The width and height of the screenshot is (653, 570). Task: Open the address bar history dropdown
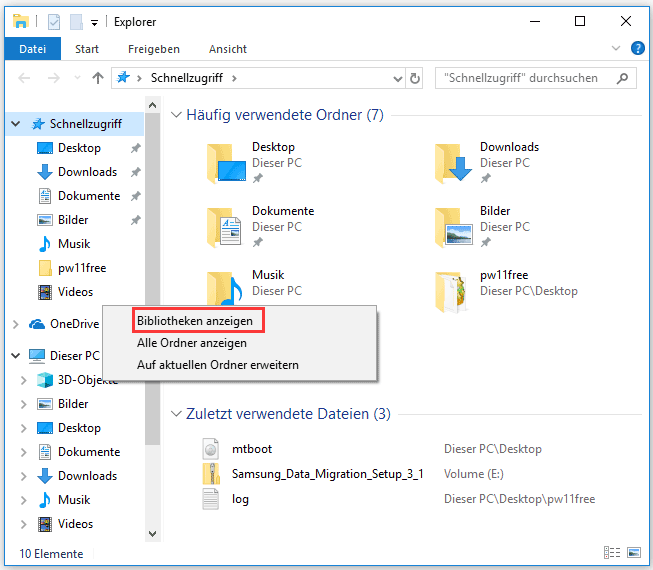pyautogui.click(x=398, y=78)
